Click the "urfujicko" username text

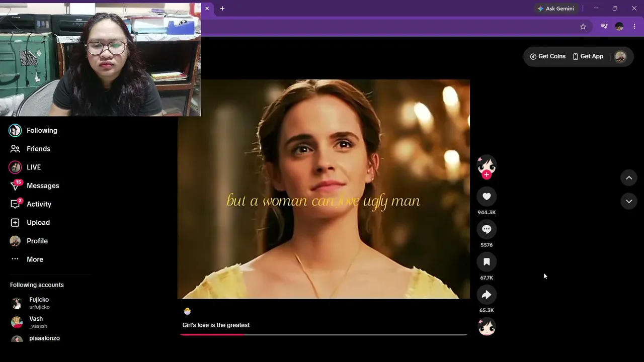[39, 307]
